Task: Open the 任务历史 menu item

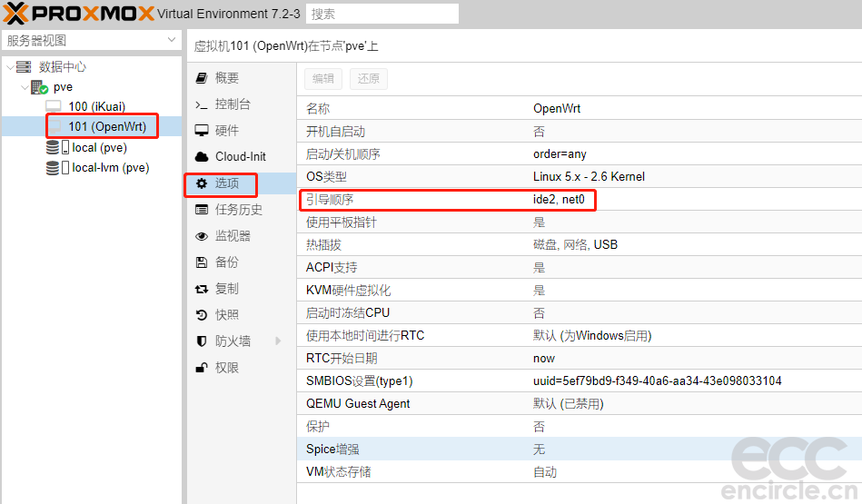Action: [238, 210]
